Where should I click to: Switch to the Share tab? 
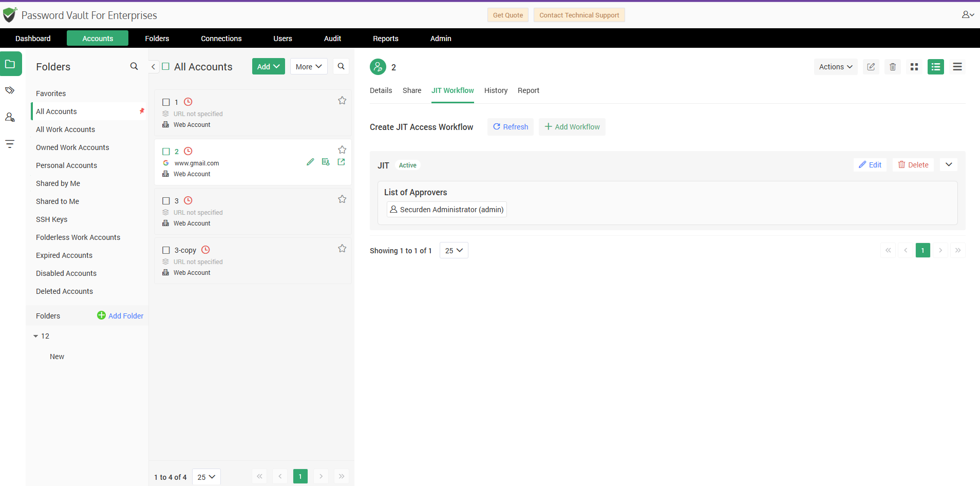(x=412, y=90)
